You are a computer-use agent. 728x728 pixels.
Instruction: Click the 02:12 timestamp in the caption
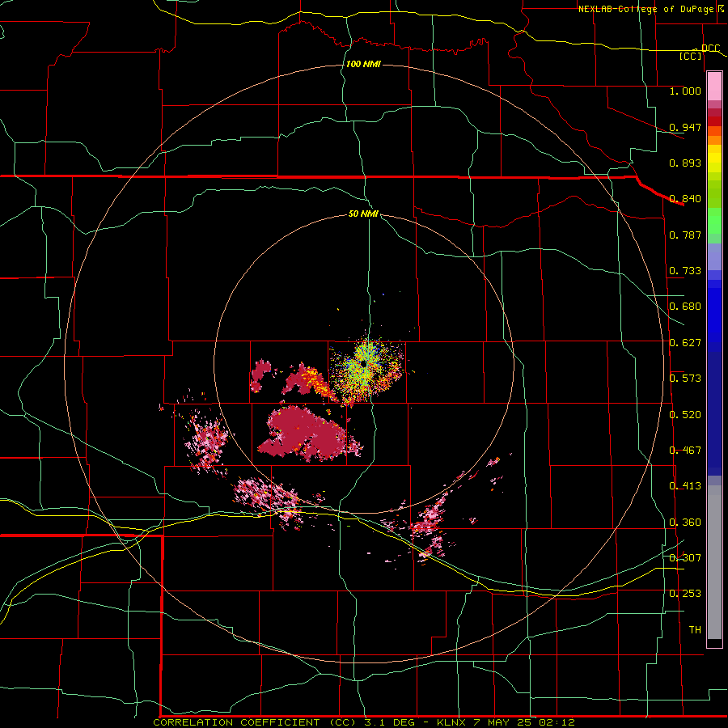pos(557,722)
